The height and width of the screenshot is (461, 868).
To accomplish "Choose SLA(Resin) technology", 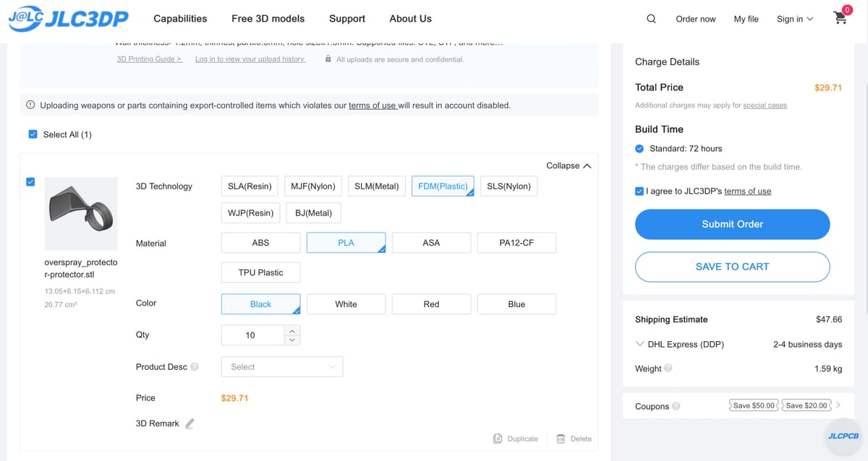I will pyautogui.click(x=250, y=186).
